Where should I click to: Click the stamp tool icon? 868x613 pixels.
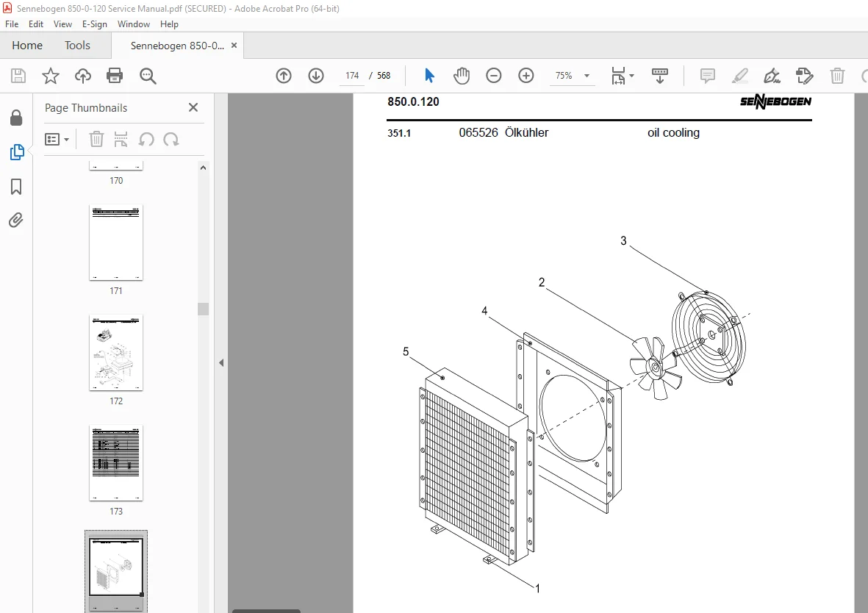[x=804, y=76]
